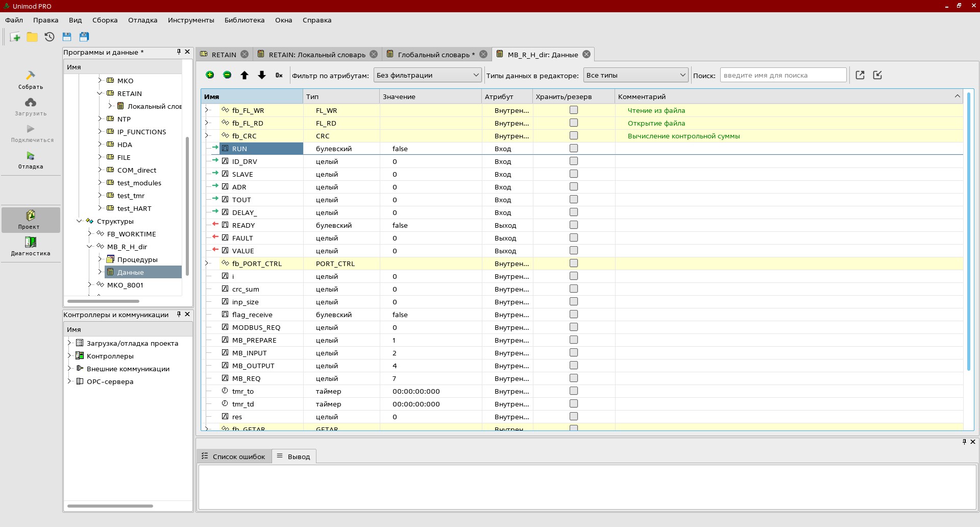
Task: Collapse the Структуры tree node
Action: (79, 221)
